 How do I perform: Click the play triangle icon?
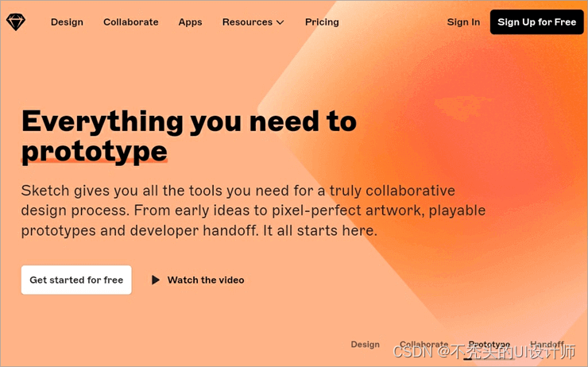click(x=156, y=280)
